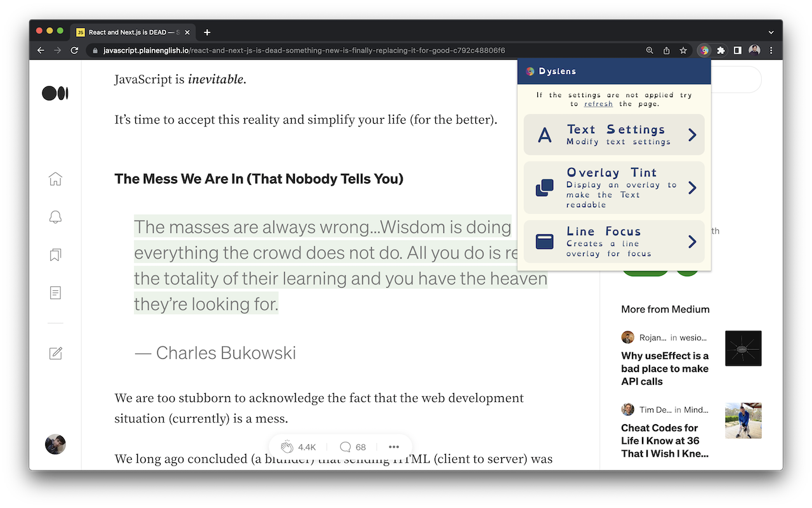Open "Why useEffect is a bad place" article

665,368
